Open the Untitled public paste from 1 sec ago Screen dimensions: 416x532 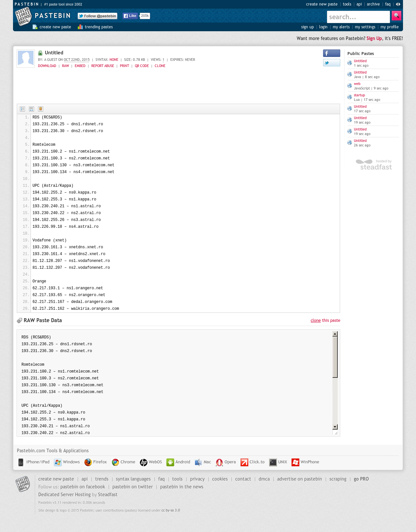click(360, 61)
